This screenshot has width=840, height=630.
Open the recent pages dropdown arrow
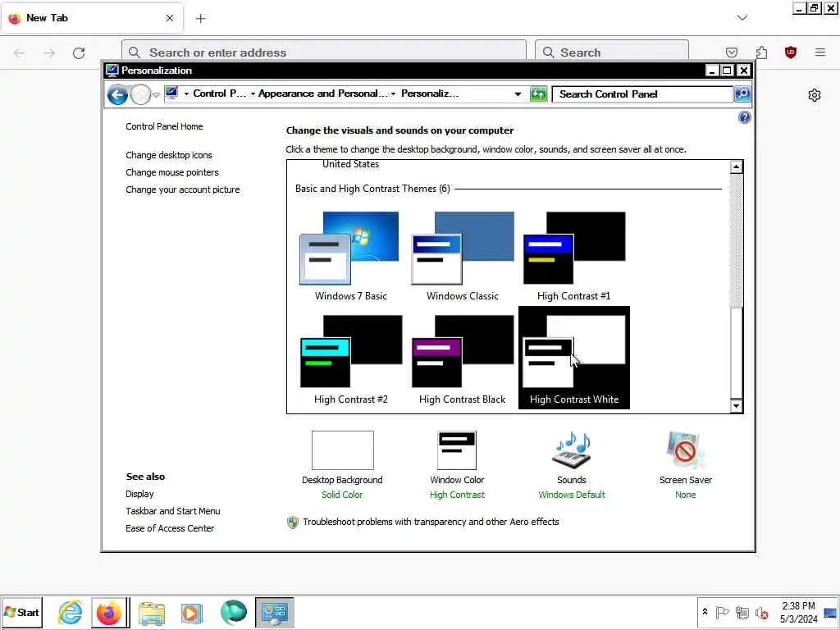tap(156, 95)
